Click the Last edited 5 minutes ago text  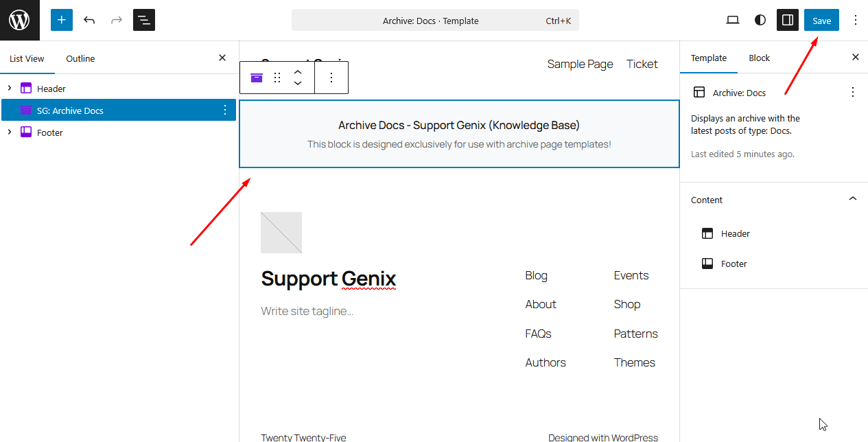[x=742, y=154]
